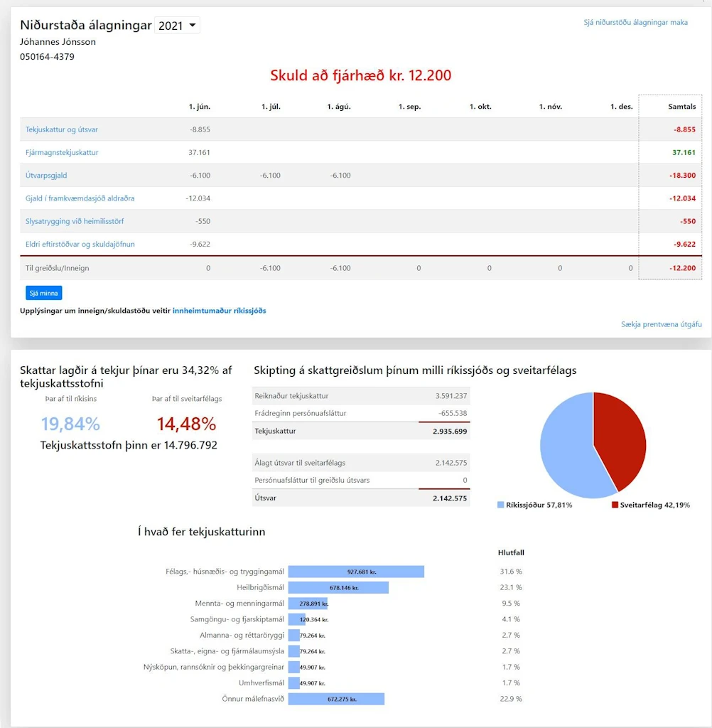712x728 pixels.
Task: Click the dropdown arrow beside 2021
Action: pos(192,26)
